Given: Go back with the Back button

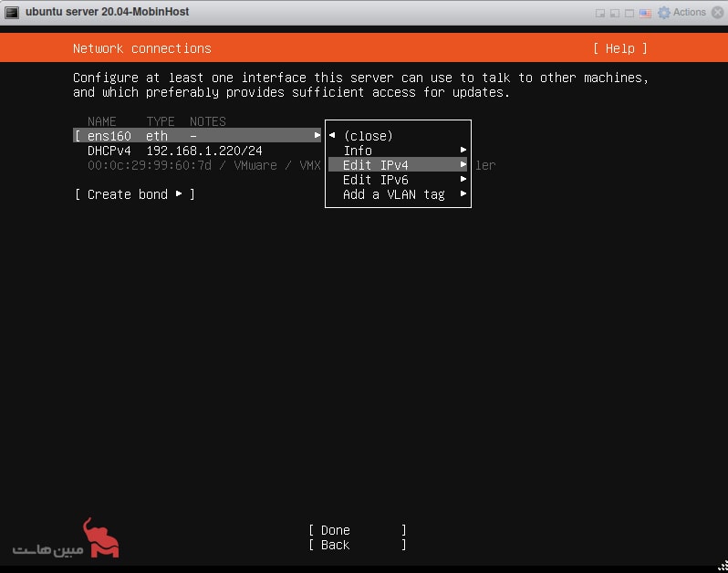Looking at the screenshot, I should tap(357, 545).
